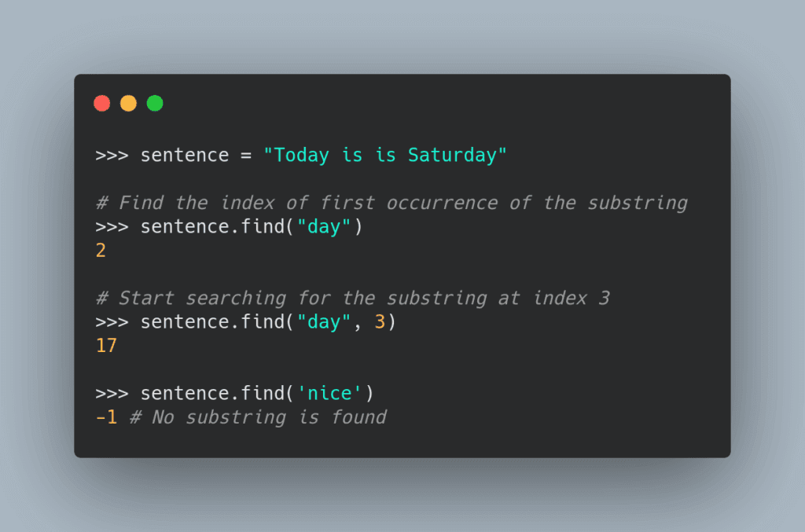Viewport: 805px width, 532px height.
Task: Click the prompt arrows before find('nice')
Action: pyautogui.click(x=112, y=393)
